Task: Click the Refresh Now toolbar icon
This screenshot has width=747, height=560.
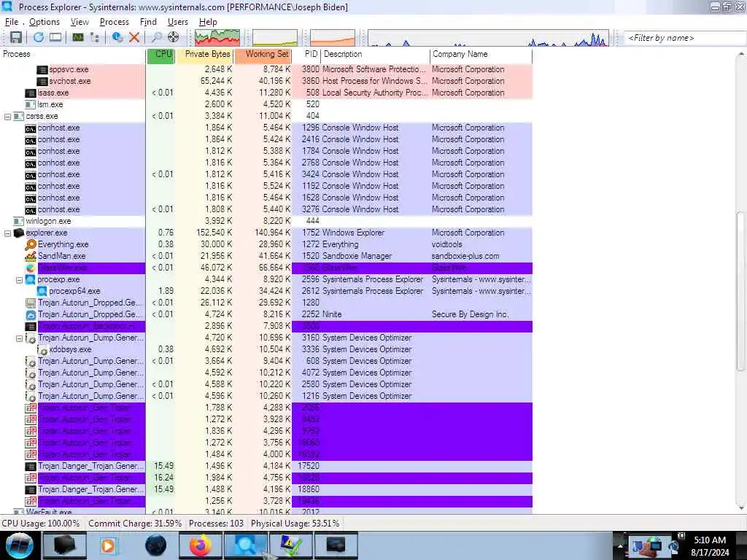Action: [39, 37]
